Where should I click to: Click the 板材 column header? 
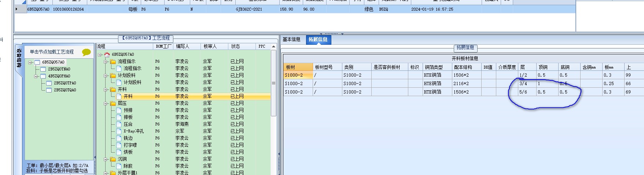[x=298, y=67]
